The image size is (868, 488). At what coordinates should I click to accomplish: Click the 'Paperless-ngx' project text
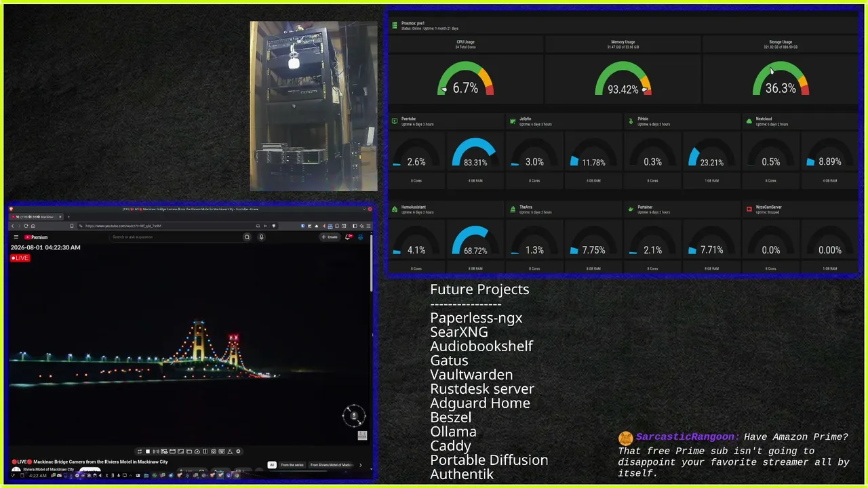tap(476, 318)
